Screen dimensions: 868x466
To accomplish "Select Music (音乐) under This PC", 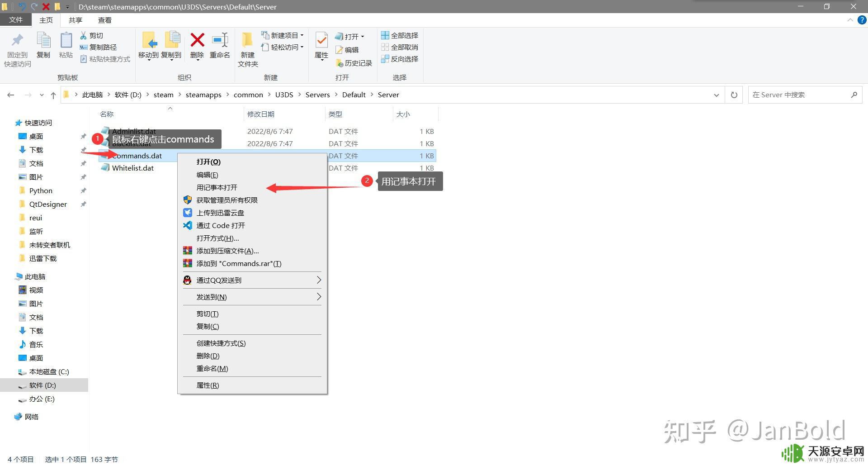I will tap(36, 344).
